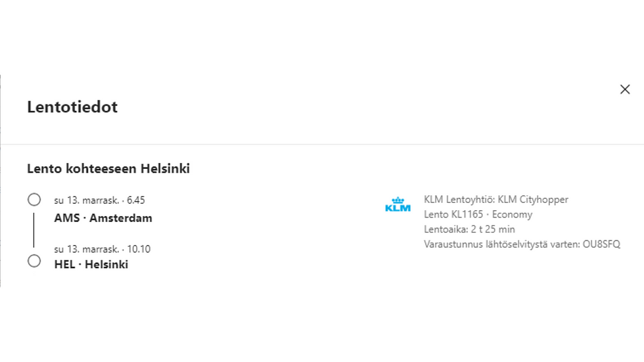Click the Lentoaika 2 t 25 min duration
This screenshot has height=362, width=644.
[x=470, y=229]
